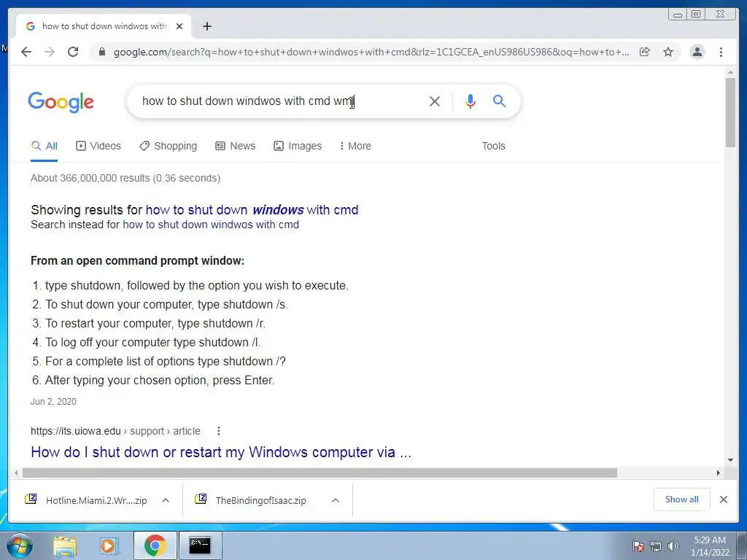747x560 pixels.
Task: View site information lock icon
Action: coord(101,52)
